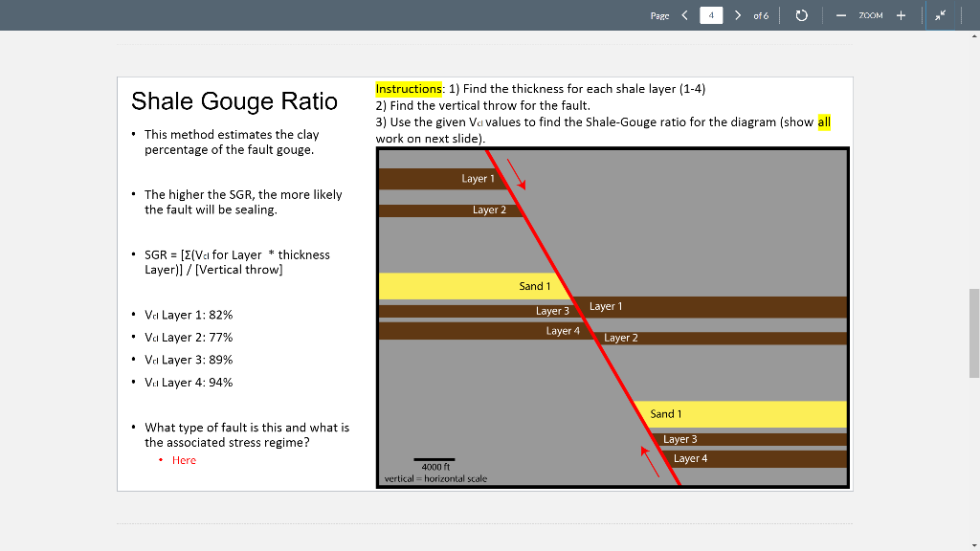Click the rotate page icon
Viewport: 980px width, 551px height.
point(801,15)
